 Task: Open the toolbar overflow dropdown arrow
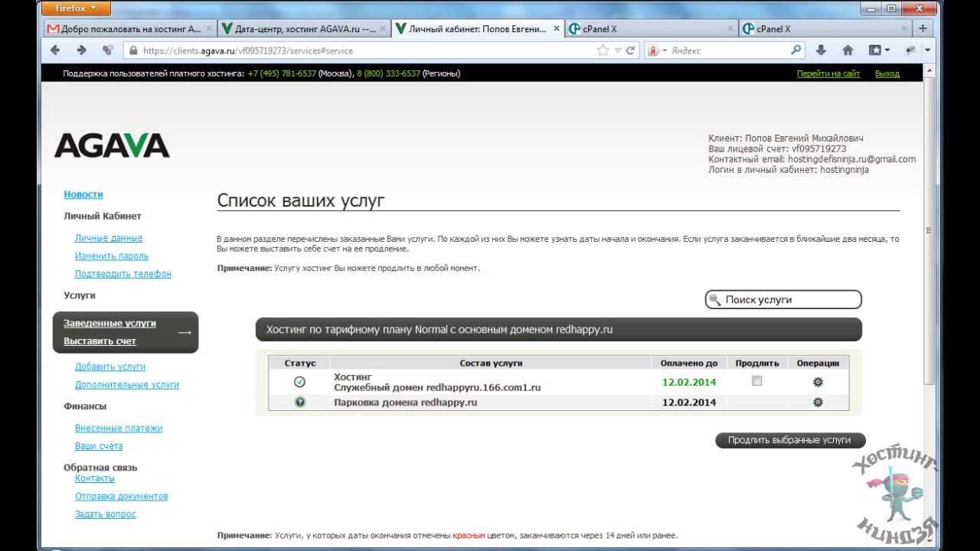(x=928, y=51)
